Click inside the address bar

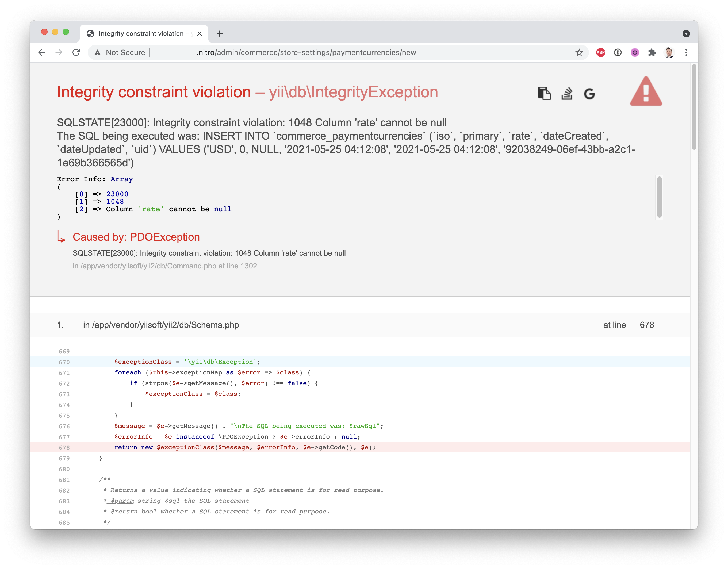[300, 52]
